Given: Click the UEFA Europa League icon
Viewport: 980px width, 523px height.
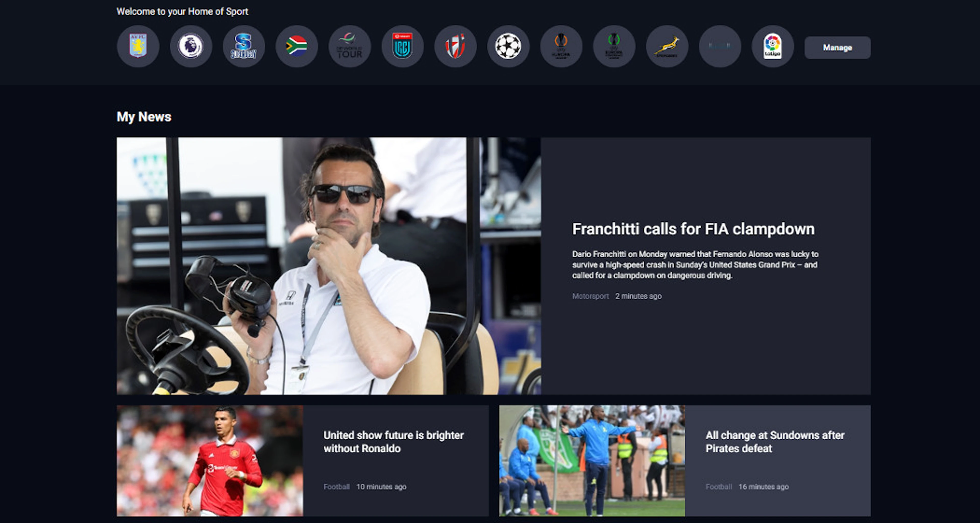Looking at the screenshot, I should [561, 46].
